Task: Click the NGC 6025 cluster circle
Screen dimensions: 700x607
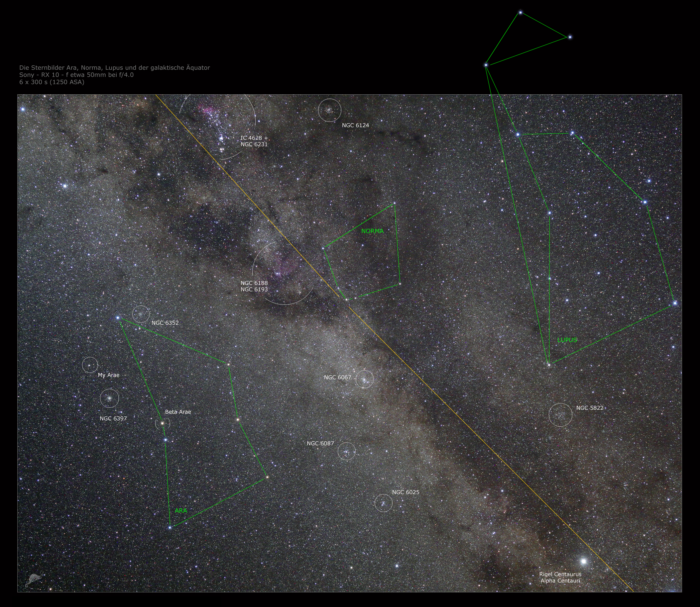Action: [383, 503]
